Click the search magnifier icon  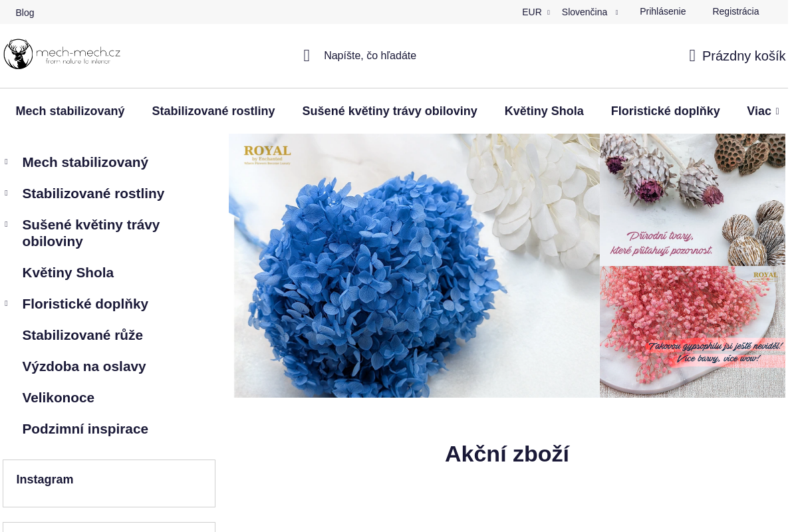(307, 56)
